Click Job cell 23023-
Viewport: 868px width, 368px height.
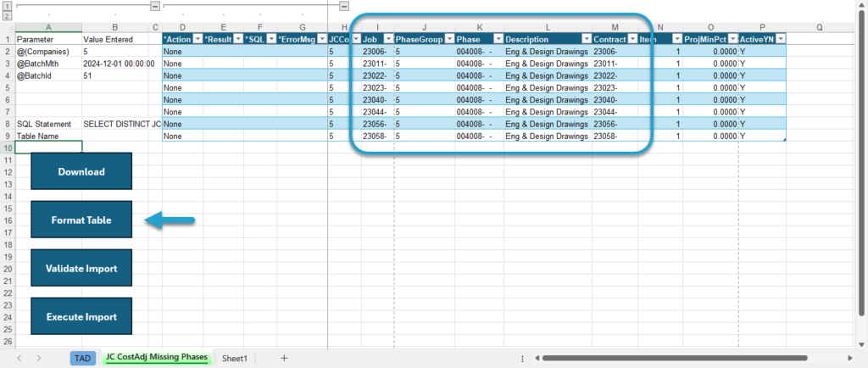(x=377, y=88)
